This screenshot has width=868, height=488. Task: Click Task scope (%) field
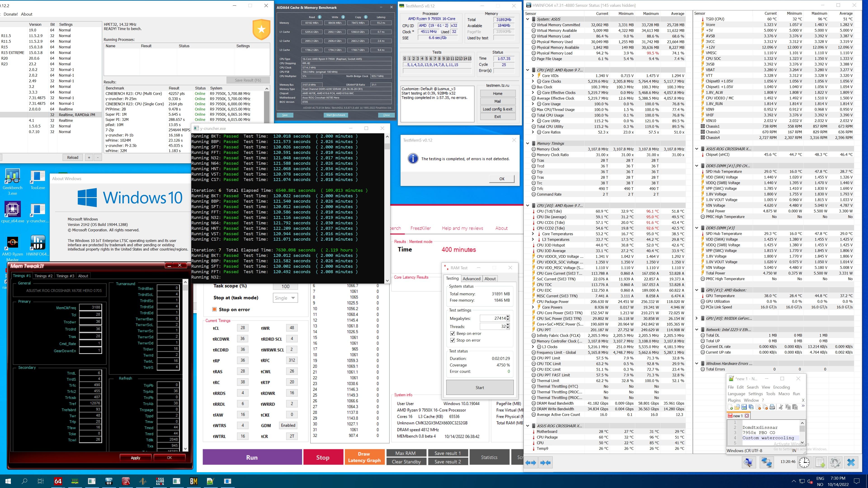(x=285, y=286)
